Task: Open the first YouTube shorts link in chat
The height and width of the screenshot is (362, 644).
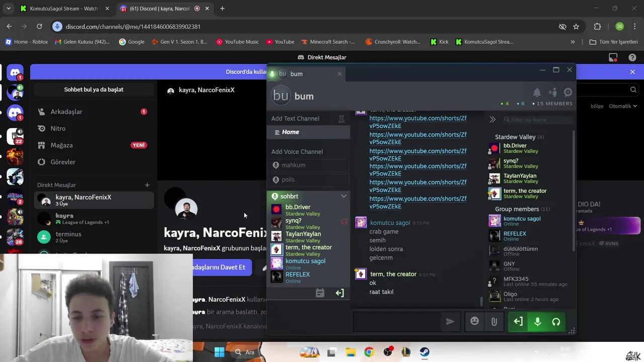Action: (418, 122)
